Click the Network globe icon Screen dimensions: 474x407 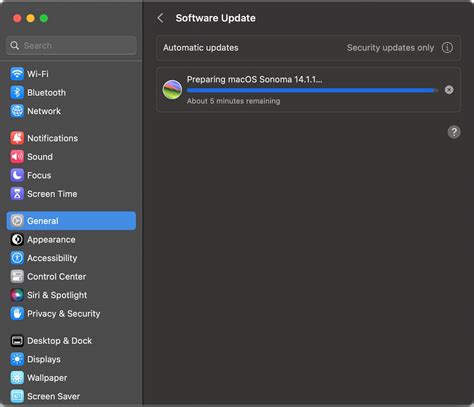coord(17,111)
